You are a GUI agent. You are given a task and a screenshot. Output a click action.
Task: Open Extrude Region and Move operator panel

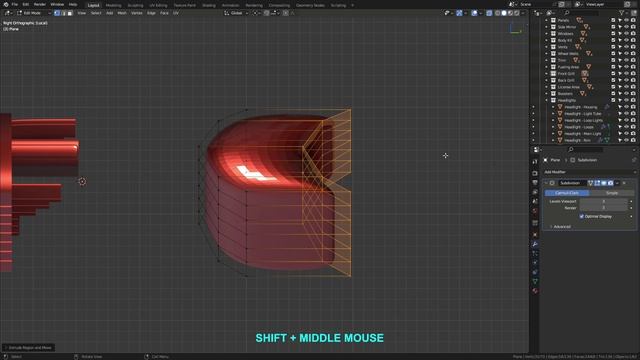tap(29, 348)
